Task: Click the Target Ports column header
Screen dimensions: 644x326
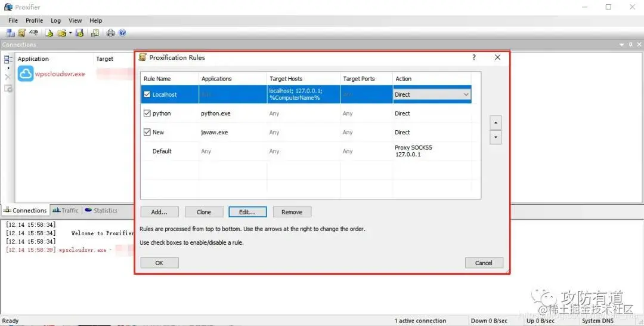Action: click(367, 79)
